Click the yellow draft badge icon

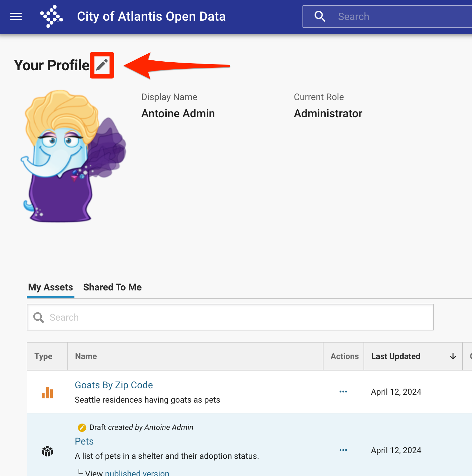(82, 428)
